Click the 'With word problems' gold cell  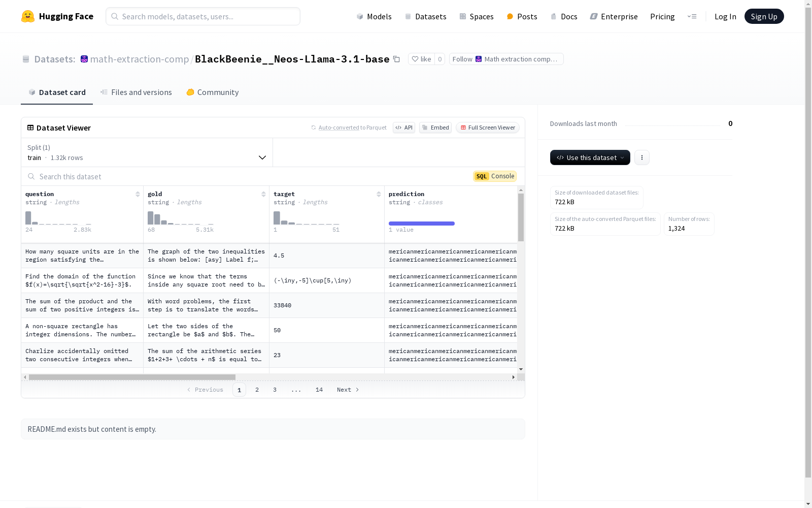[207, 305]
